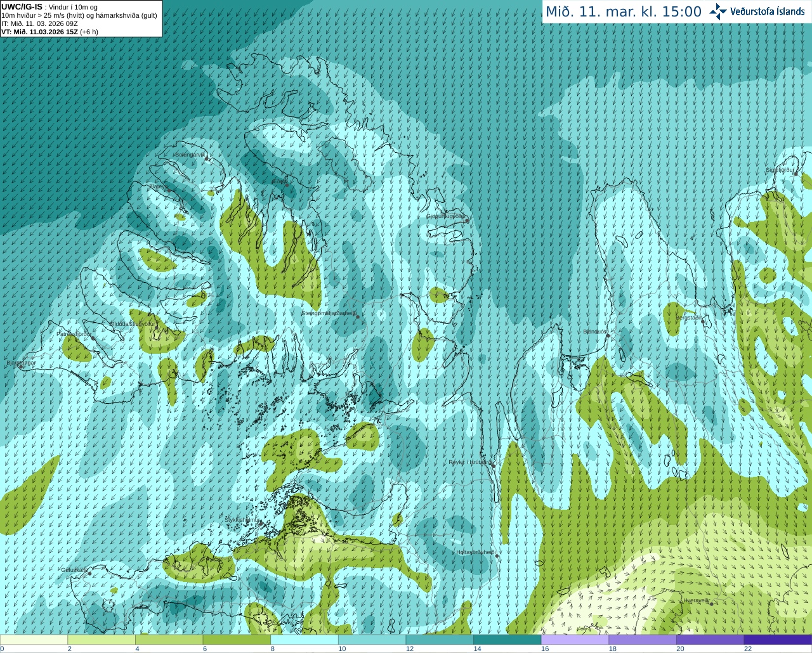Select the light lavender 16–18 legend swatch
Screen dimensions: 812x653
point(575,640)
